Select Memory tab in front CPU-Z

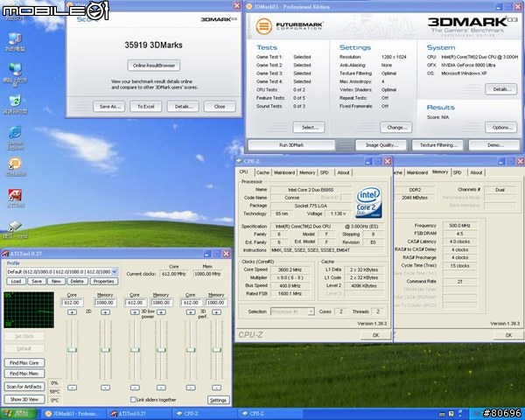(307, 172)
